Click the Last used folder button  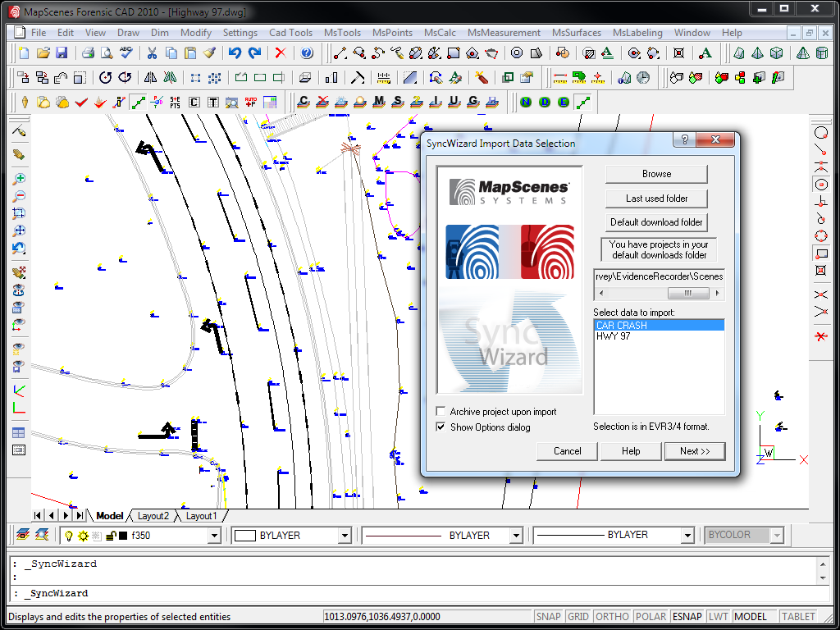[x=656, y=199]
